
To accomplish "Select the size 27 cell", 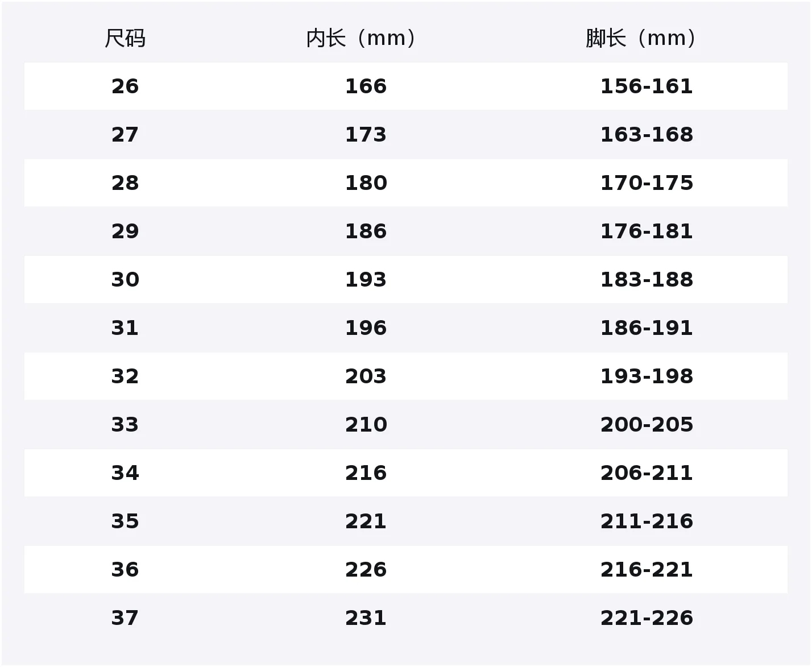I will [125, 135].
